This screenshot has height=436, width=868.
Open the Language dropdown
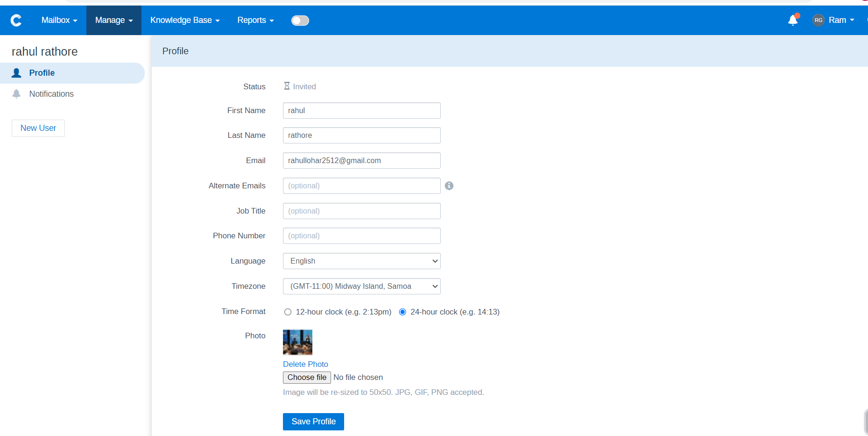tap(361, 261)
